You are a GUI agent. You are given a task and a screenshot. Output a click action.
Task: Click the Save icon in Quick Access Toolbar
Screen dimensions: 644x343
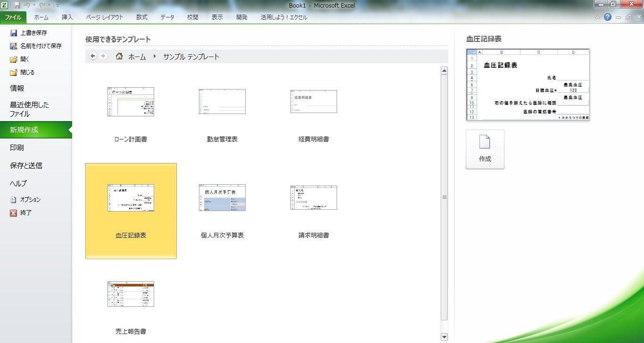point(17,5)
